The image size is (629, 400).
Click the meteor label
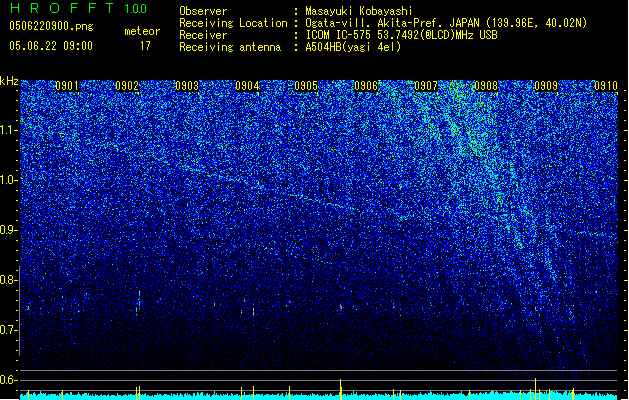tap(142, 31)
